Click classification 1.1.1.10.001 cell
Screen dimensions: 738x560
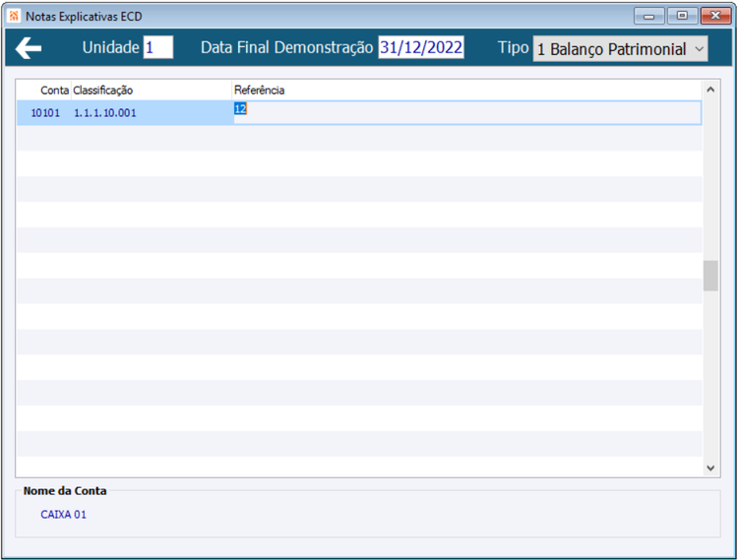click(105, 113)
